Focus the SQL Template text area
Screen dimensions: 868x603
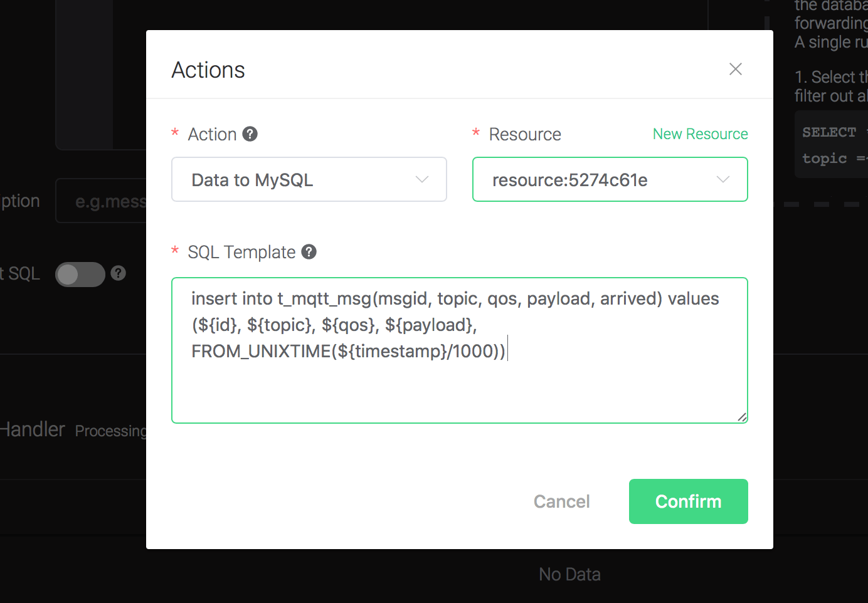click(459, 382)
